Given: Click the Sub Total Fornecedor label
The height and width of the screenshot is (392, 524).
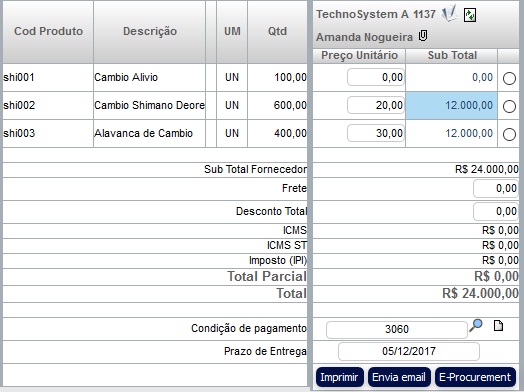Looking at the screenshot, I should click(x=255, y=169).
